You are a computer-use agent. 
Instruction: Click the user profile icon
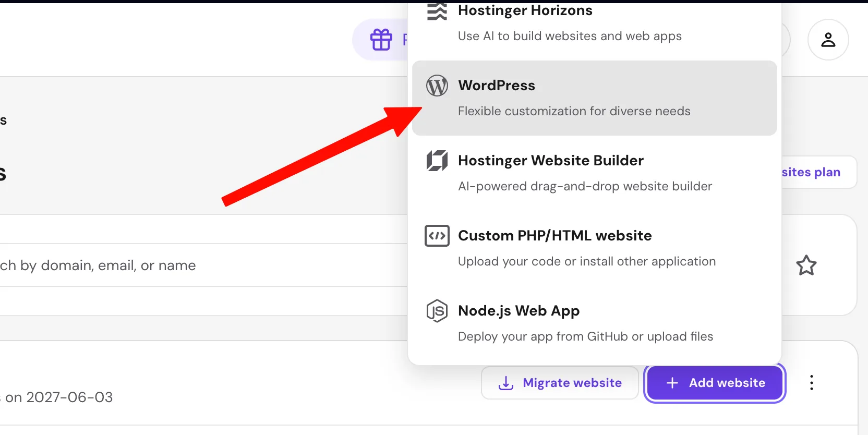(x=828, y=40)
